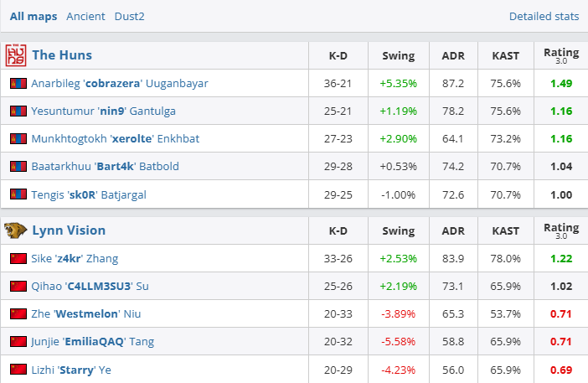Click flag icon next to nin9
Screen dimensions: 588x383
click(x=18, y=111)
